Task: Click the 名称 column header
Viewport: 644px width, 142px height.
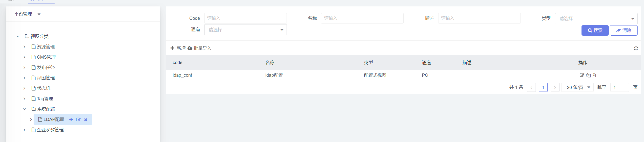Action: (x=270, y=63)
